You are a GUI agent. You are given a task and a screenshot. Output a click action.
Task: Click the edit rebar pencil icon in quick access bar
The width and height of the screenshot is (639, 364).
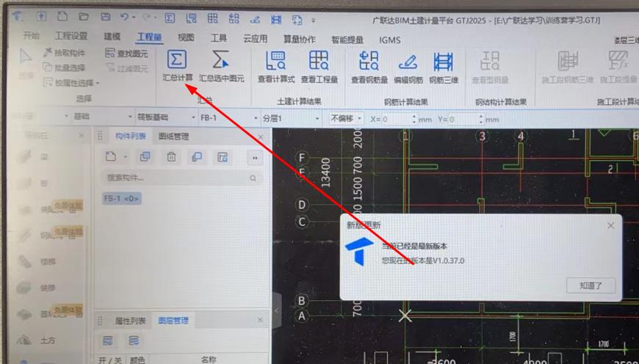(x=255, y=19)
